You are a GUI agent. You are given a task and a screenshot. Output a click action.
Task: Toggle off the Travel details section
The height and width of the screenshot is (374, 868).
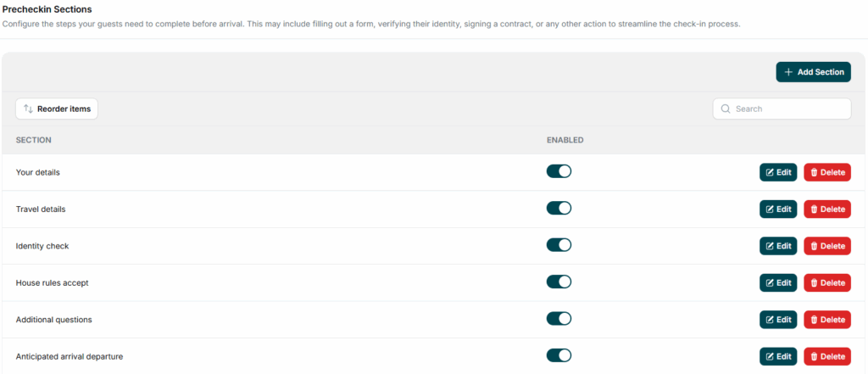[559, 208]
